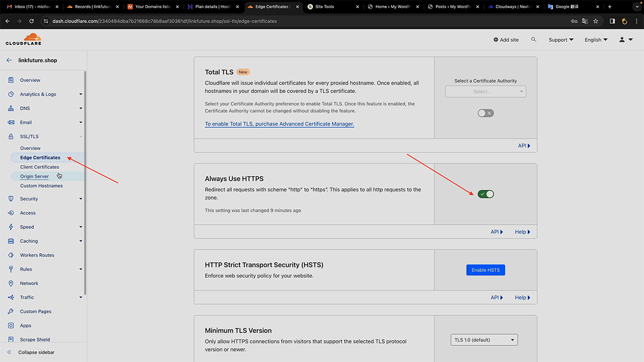Open the search magnifier in Cloudflare header
The height and width of the screenshot is (362, 644).
point(533,40)
